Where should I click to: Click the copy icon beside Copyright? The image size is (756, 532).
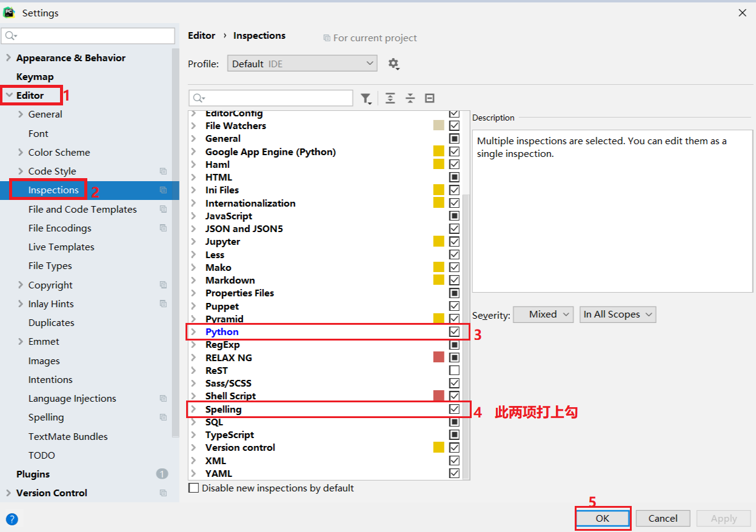pyautogui.click(x=163, y=285)
